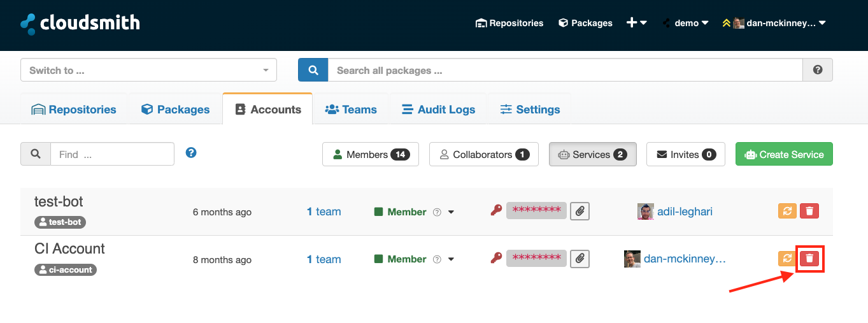Click the key icon in test-bot row

pyautogui.click(x=496, y=210)
